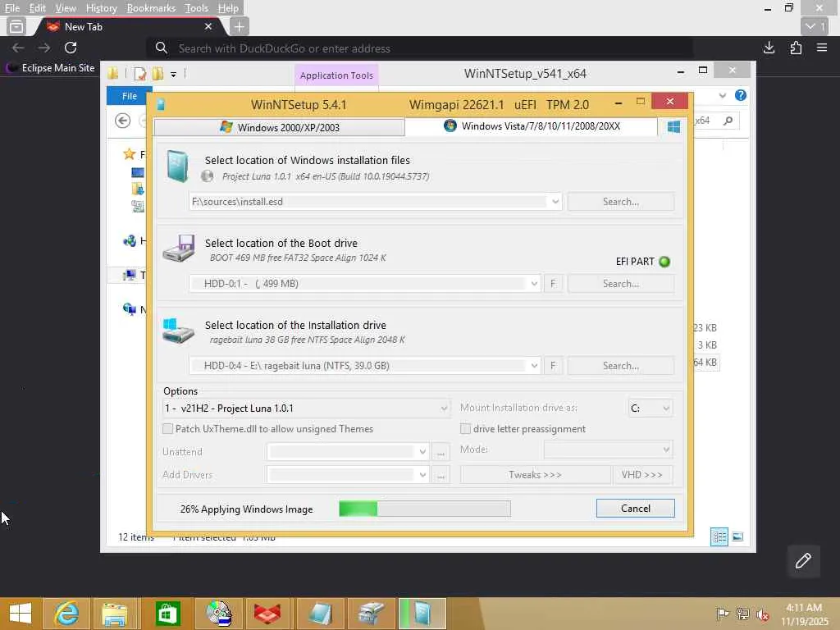
Task: Launch Internet Explorer from taskbar
Action: 66,614
